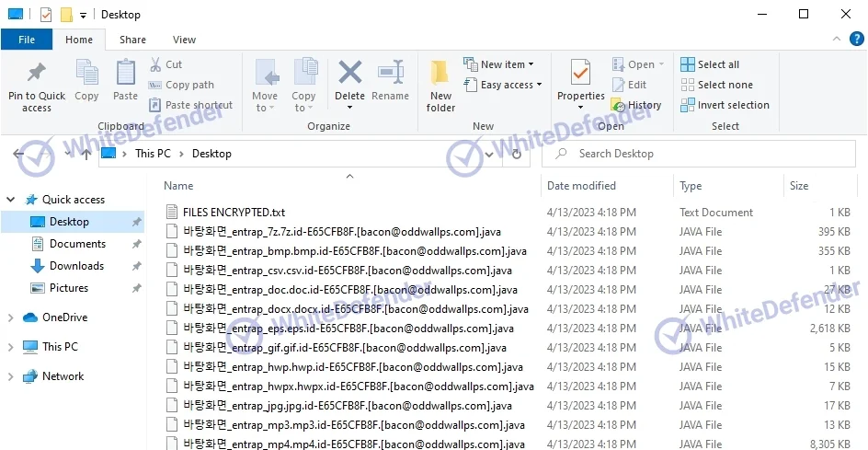This screenshot has width=868, height=450.
Task: Switch to the View ribbon tab
Action: pyautogui.click(x=184, y=40)
